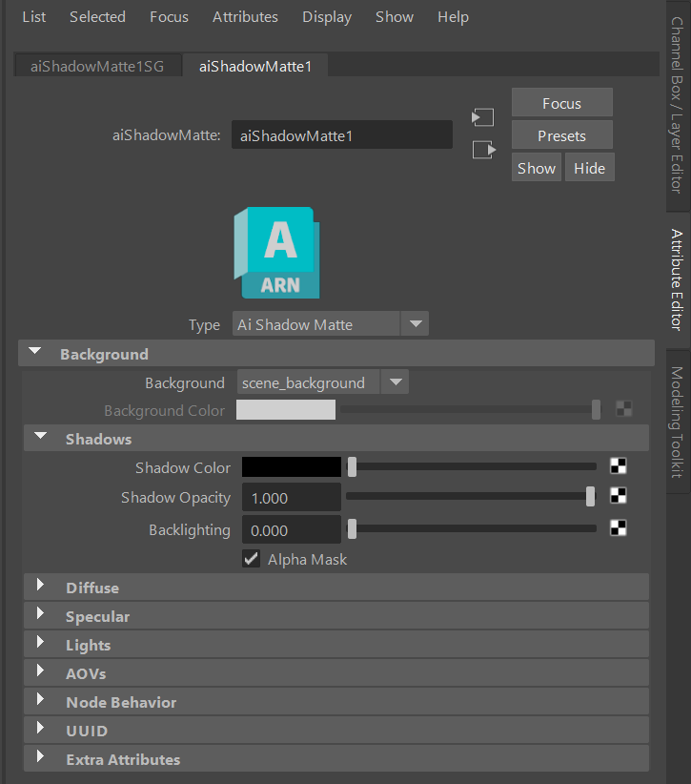The height and width of the screenshot is (784, 691).
Task: Click the input connection arrow icon
Action: (x=482, y=117)
